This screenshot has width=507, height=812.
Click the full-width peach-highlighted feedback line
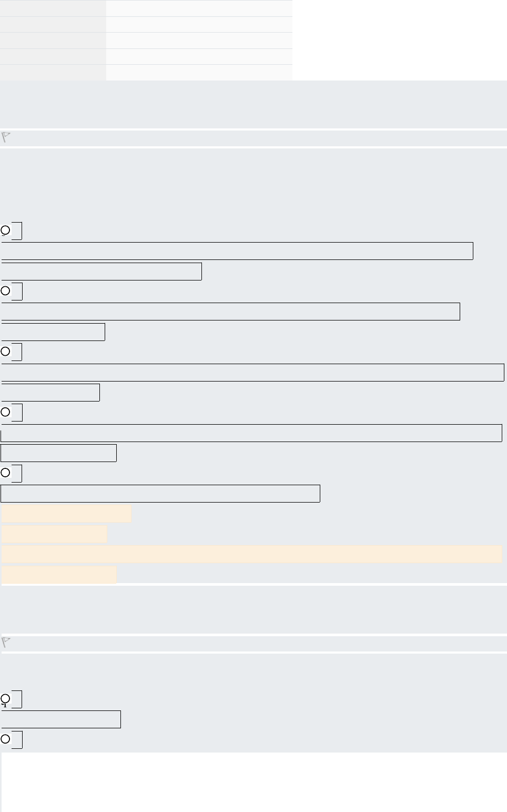(252, 554)
